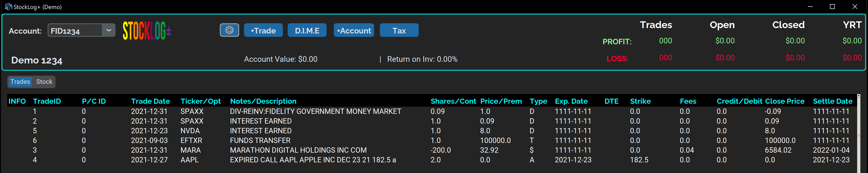The image size is (868, 173).
Task: Click the trade table vertical scrollbar
Action: (859, 135)
